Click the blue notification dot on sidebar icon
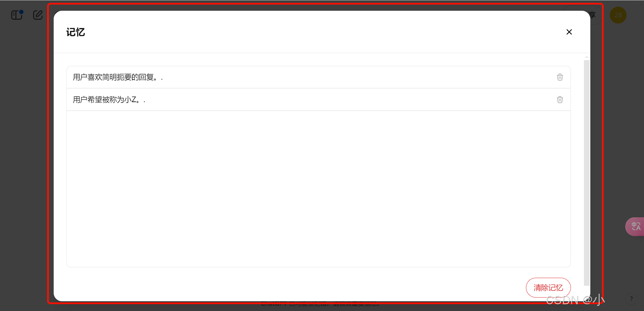 coord(21,12)
